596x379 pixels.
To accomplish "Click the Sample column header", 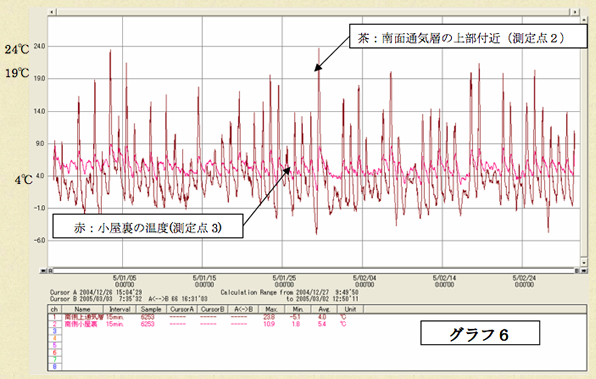I will (151, 309).
